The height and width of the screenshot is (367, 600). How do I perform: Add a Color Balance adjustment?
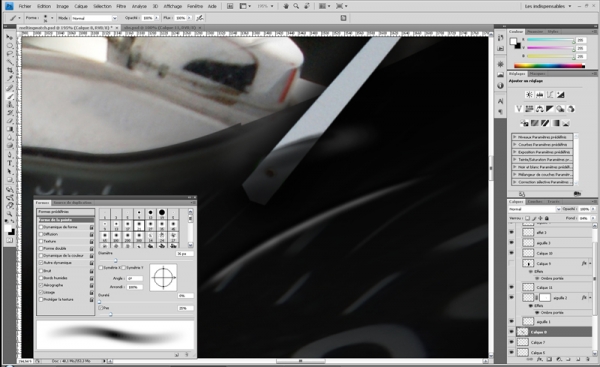click(x=540, y=109)
